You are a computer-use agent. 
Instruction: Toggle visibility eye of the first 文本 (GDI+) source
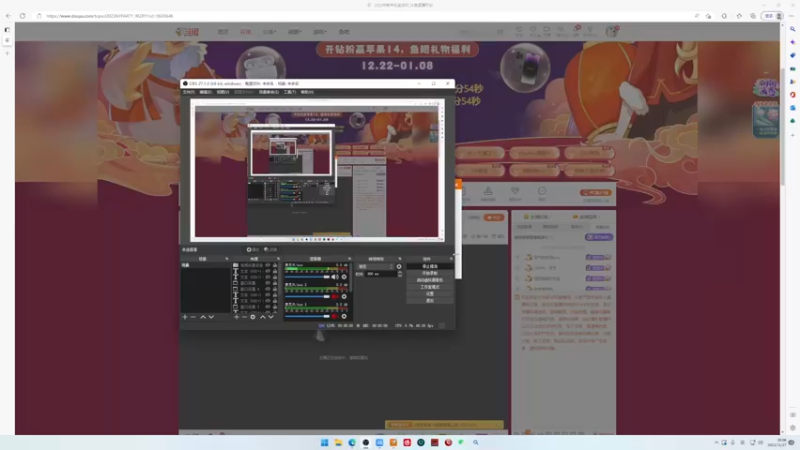point(267,271)
